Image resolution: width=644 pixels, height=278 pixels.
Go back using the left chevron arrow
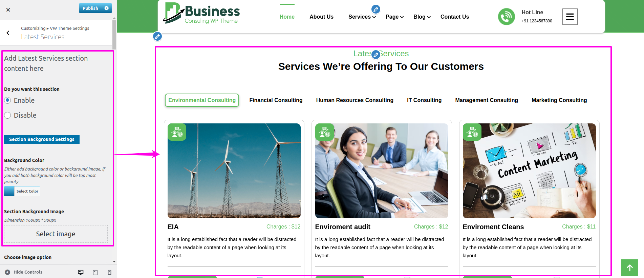(x=8, y=33)
